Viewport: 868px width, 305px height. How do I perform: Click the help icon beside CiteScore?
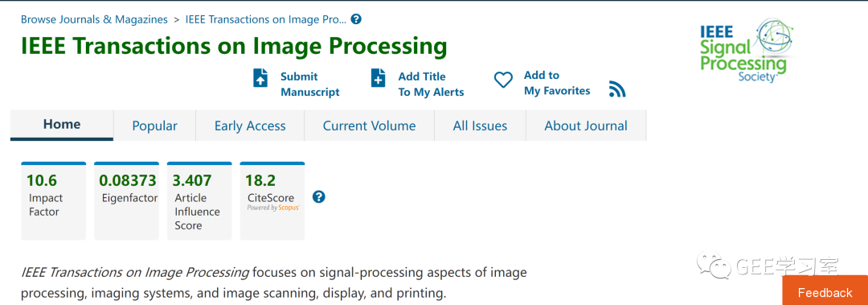(318, 197)
